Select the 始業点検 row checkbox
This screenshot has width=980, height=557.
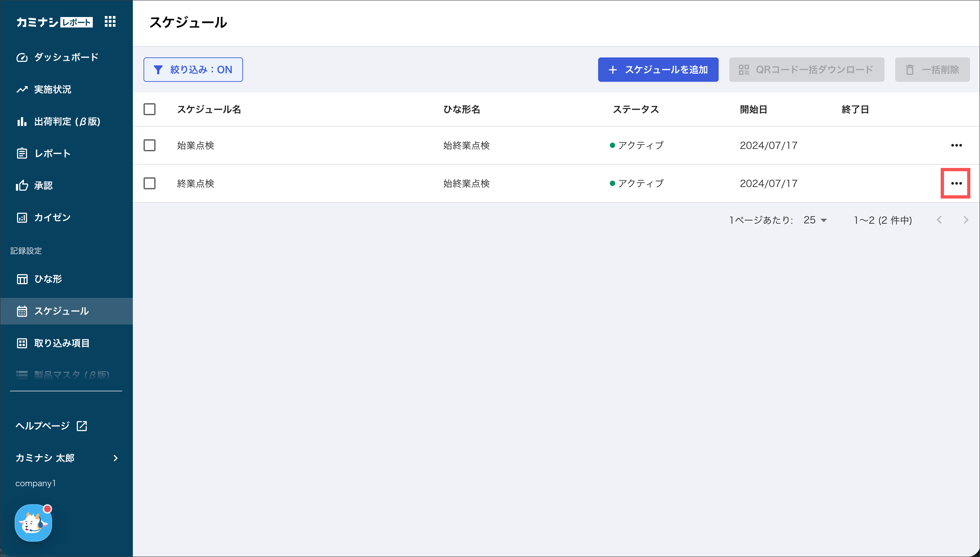[150, 145]
